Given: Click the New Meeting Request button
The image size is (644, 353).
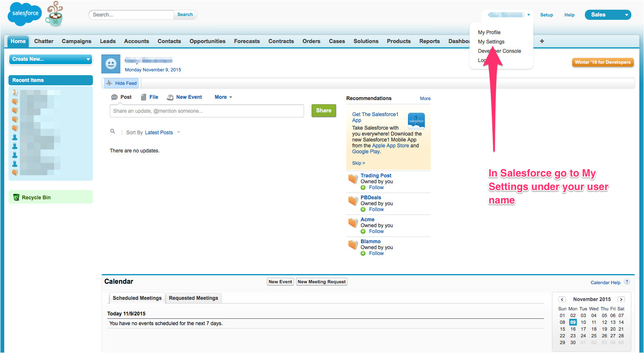Looking at the screenshot, I should 321,282.
